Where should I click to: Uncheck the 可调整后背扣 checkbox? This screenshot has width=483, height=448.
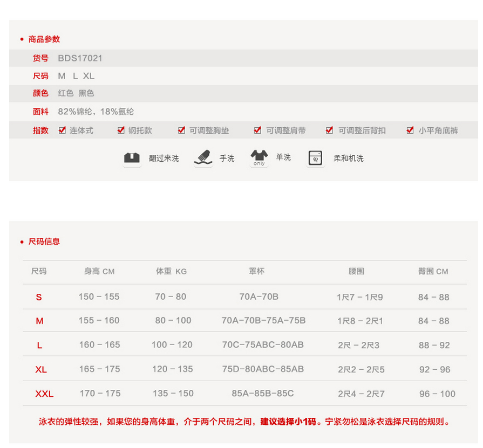pyautogui.click(x=330, y=130)
